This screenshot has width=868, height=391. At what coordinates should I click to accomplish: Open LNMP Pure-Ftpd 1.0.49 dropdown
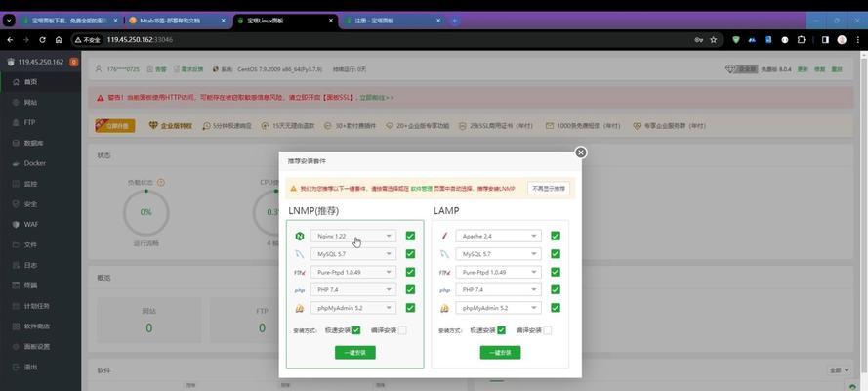(x=353, y=272)
